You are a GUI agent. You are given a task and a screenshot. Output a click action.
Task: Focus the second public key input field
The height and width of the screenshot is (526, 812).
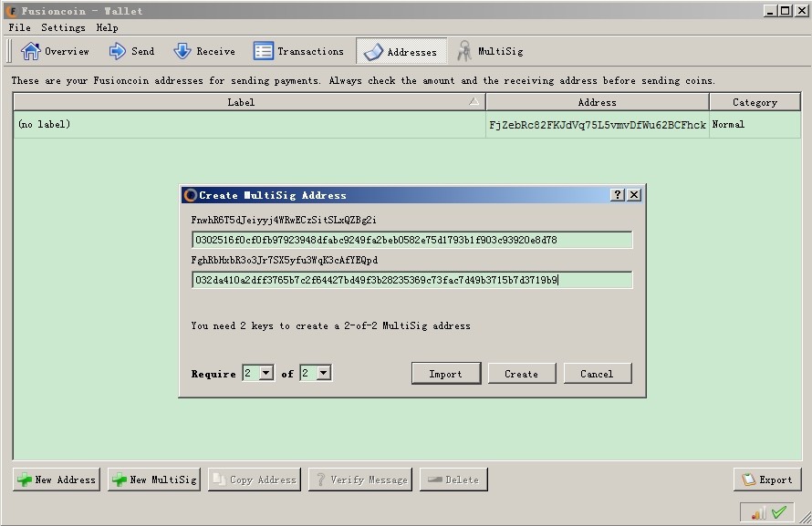point(411,281)
